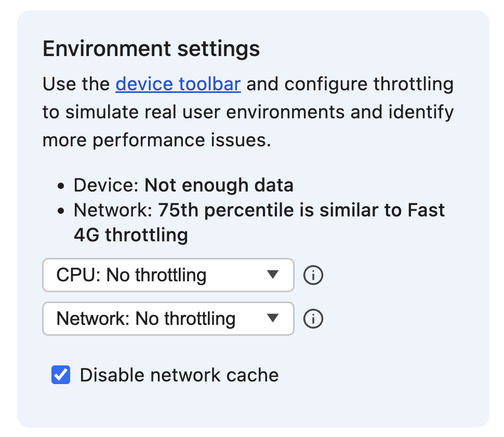This screenshot has width=504, height=437.
Task: Click the arrow on the CPU dropdown
Action: [273, 275]
